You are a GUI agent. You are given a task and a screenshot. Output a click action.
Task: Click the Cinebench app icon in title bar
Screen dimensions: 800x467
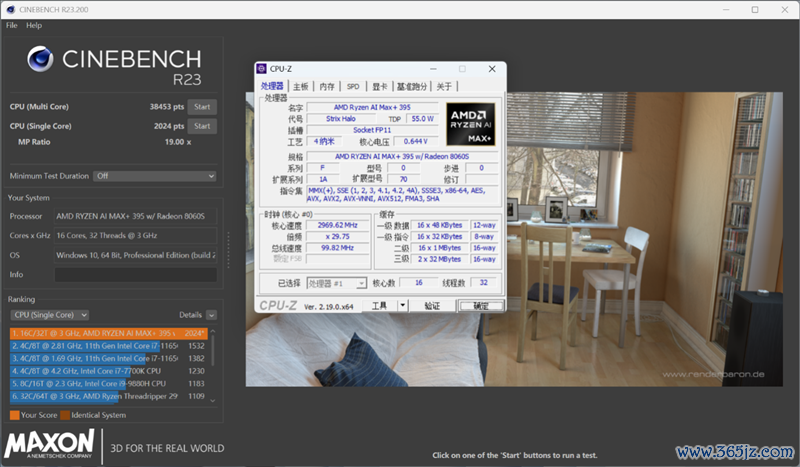pyautogui.click(x=10, y=9)
